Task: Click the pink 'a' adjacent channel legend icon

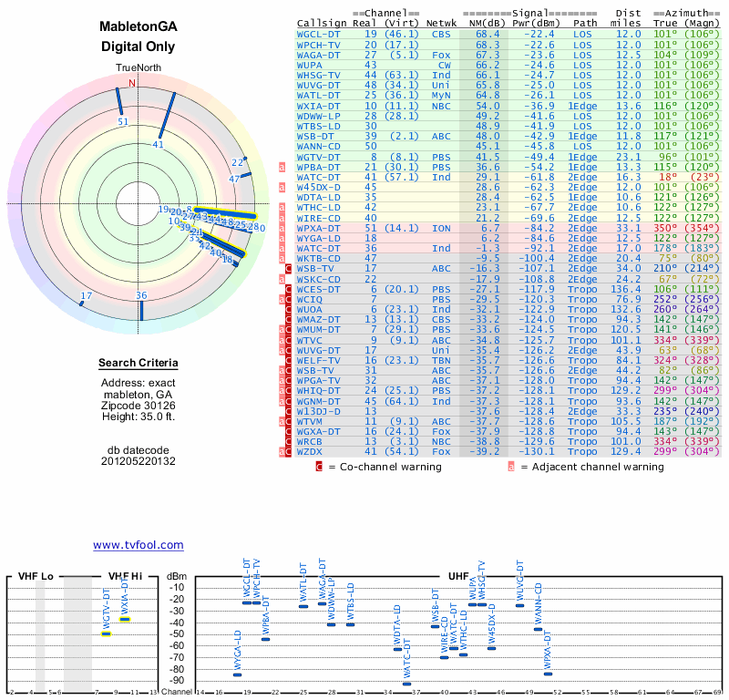Action: click(511, 467)
